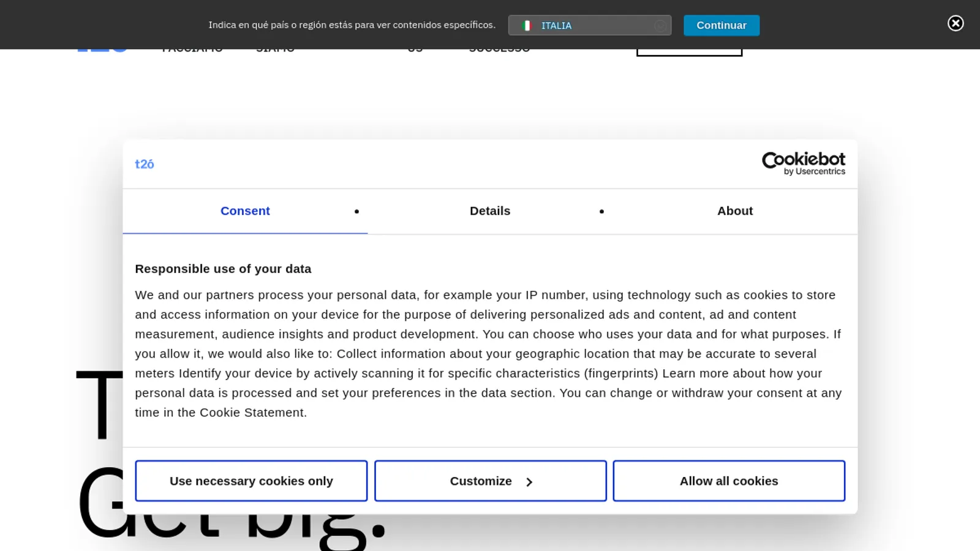Switch to the About tab
Viewport: 980px width, 551px height.
[x=735, y=211]
